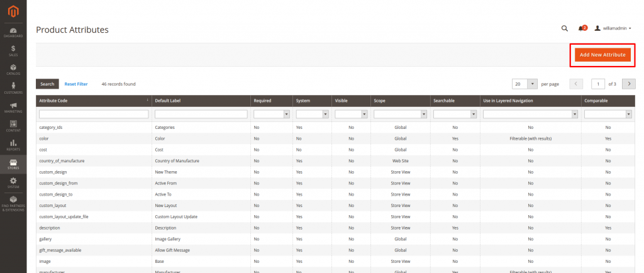Viewport: 644px width, 273px height.
Task: Click the search magnifier icon
Action: (564, 28)
